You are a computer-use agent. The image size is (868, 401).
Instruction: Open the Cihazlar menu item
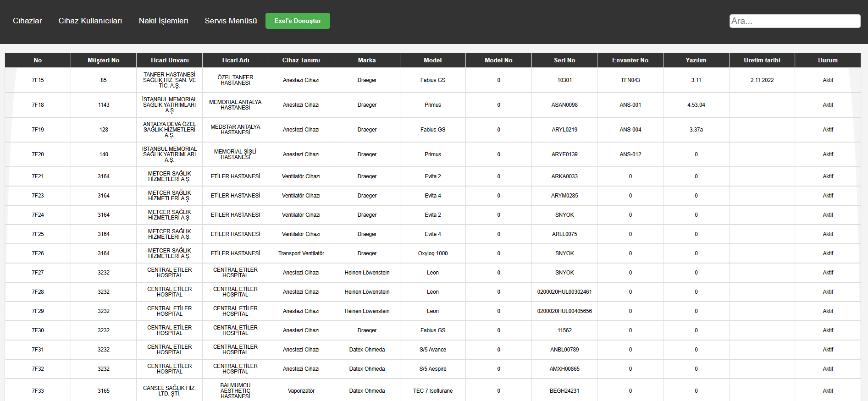click(28, 21)
